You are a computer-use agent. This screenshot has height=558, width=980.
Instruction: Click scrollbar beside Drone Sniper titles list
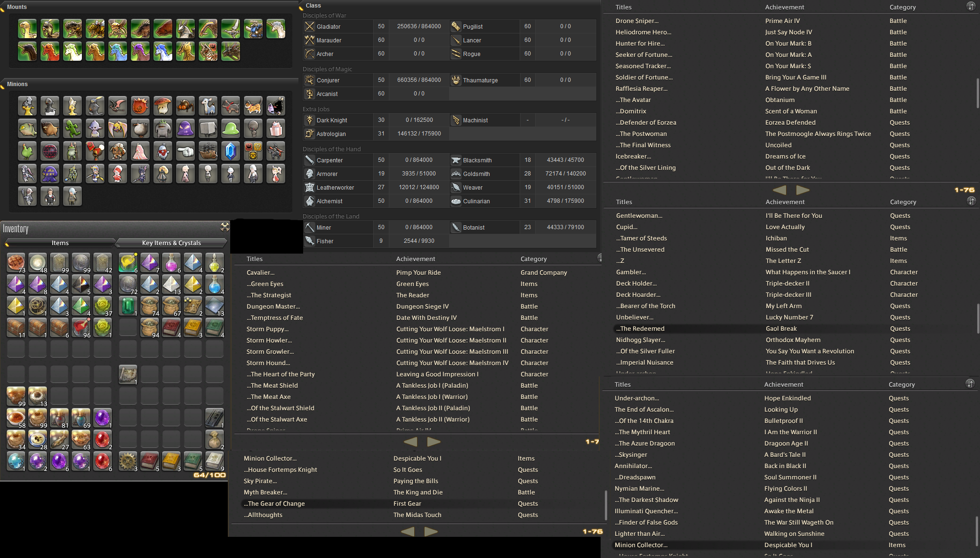tap(977, 94)
